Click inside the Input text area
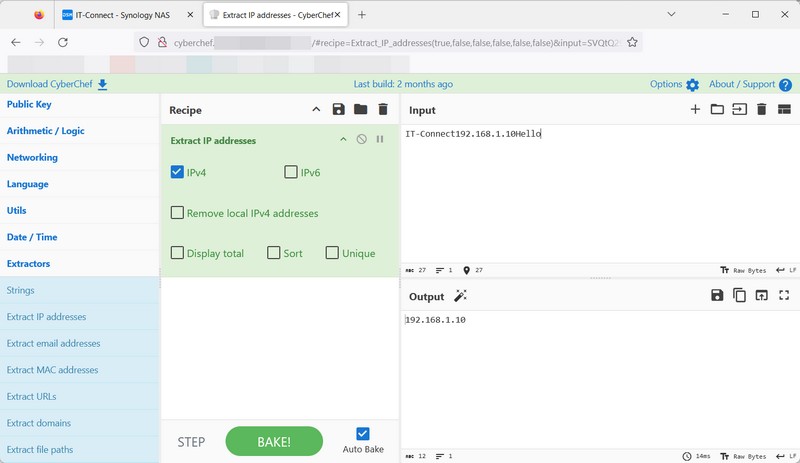800x463 pixels. pyautogui.click(x=600, y=194)
